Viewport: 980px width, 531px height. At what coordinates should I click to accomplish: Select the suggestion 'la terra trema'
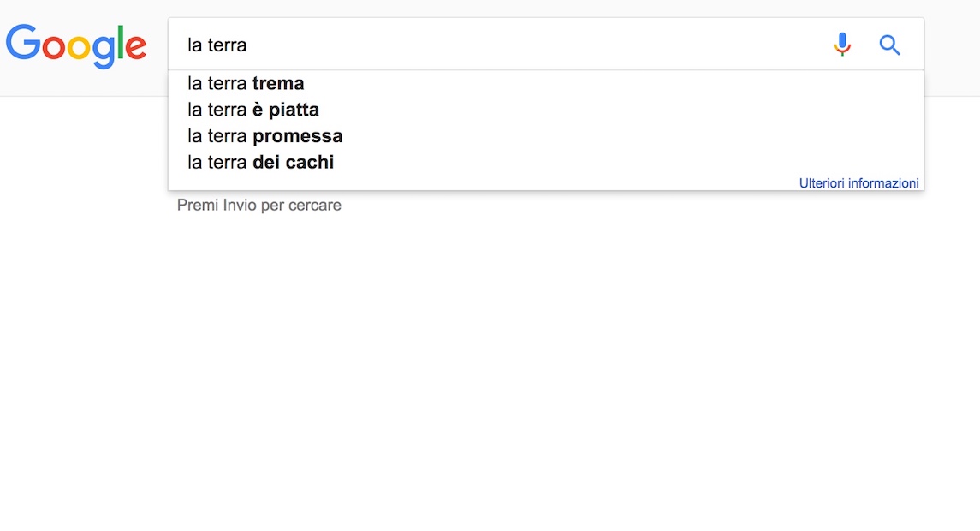click(x=246, y=83)
